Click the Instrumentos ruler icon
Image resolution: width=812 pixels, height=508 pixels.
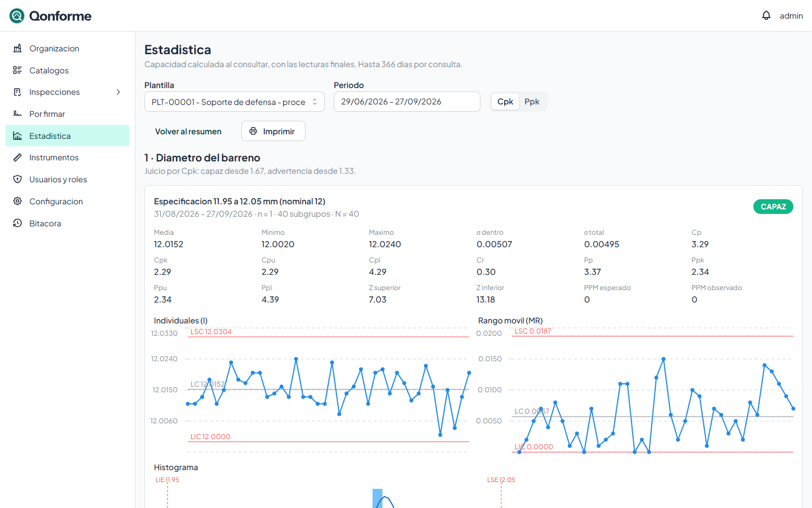click(17, 157)
